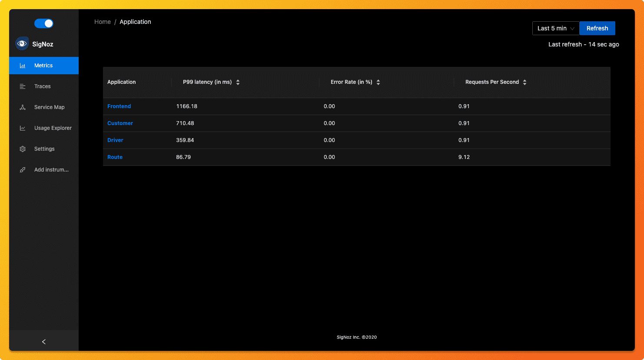Open Traces from the sidebar icon

[x=22, y=86]
